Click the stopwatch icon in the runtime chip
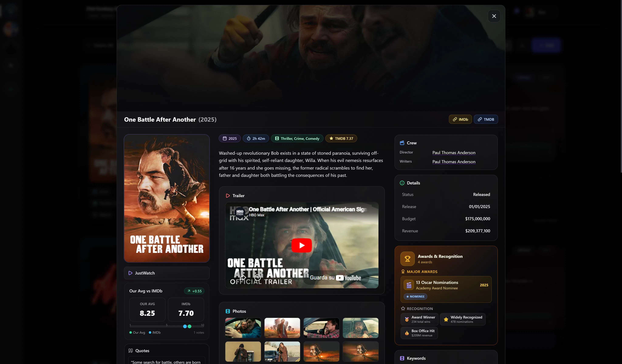This screenshot has width=622, height=364. pyautogui.click(x=249, y=138)
